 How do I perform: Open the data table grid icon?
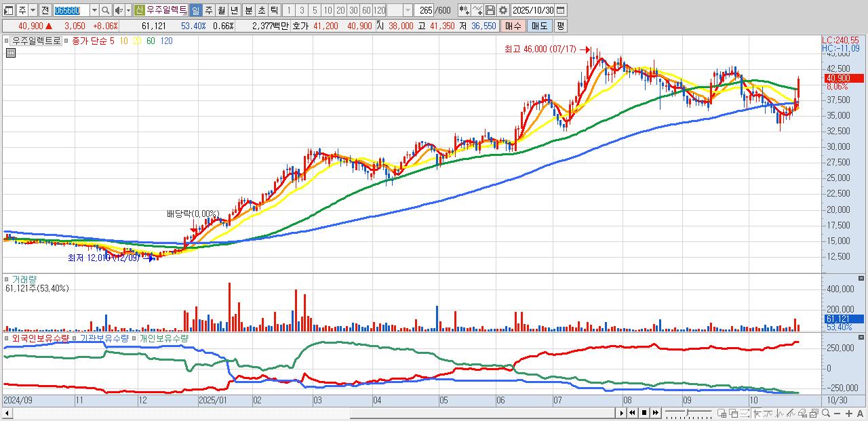coord(10,53)
